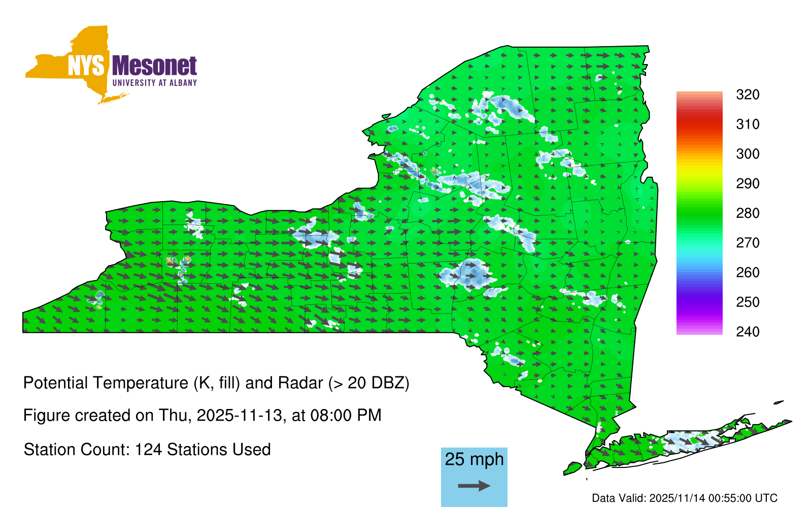Click the Figure created on date line
The width and height of the screenshot is (812, 508).
point(202,416)
